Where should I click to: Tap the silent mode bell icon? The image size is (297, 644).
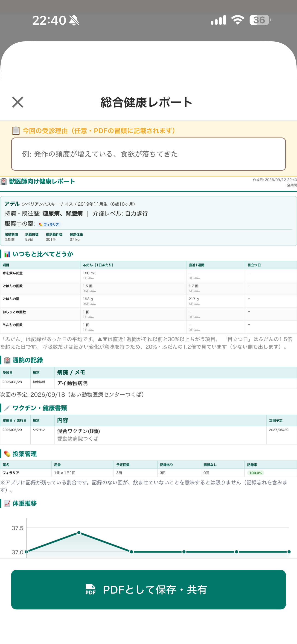click(74, 20)
